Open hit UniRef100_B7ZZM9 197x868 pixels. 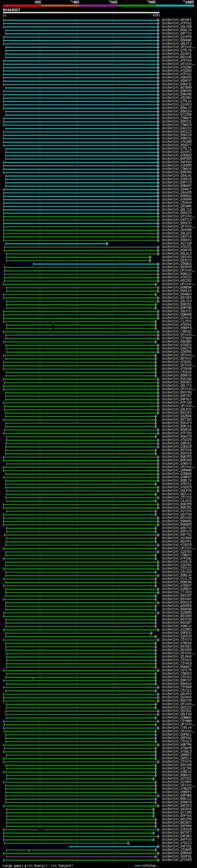click(x=177, y=115)
